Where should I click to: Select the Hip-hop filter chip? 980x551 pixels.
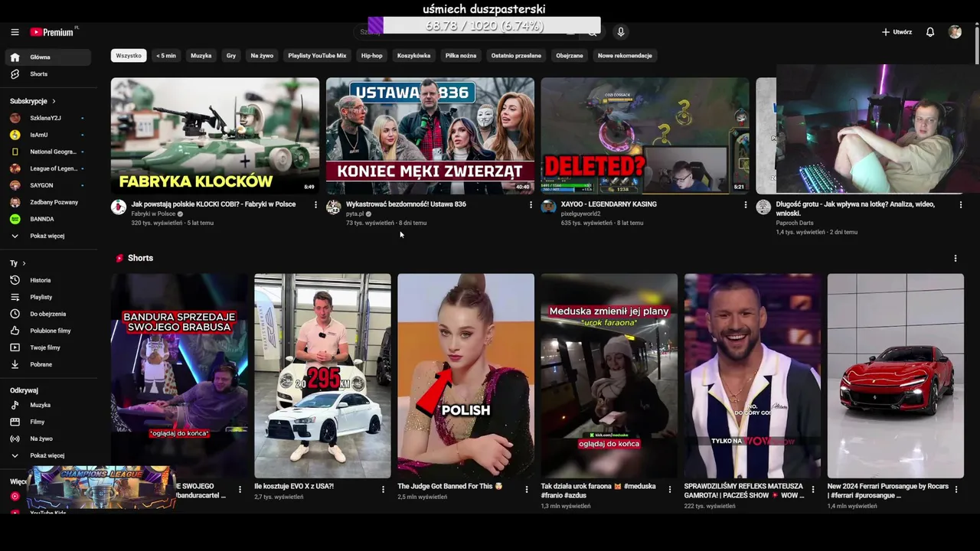(x=371, y=56)
